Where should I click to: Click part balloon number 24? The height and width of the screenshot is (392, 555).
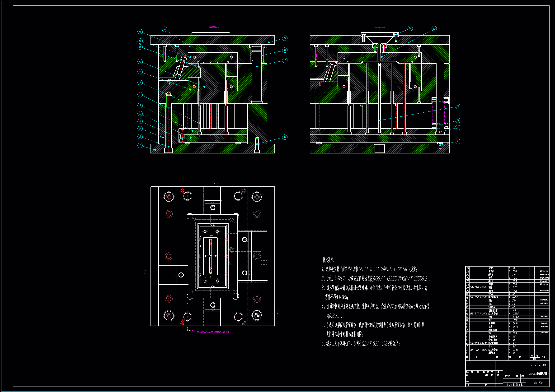tap(410, 28)
